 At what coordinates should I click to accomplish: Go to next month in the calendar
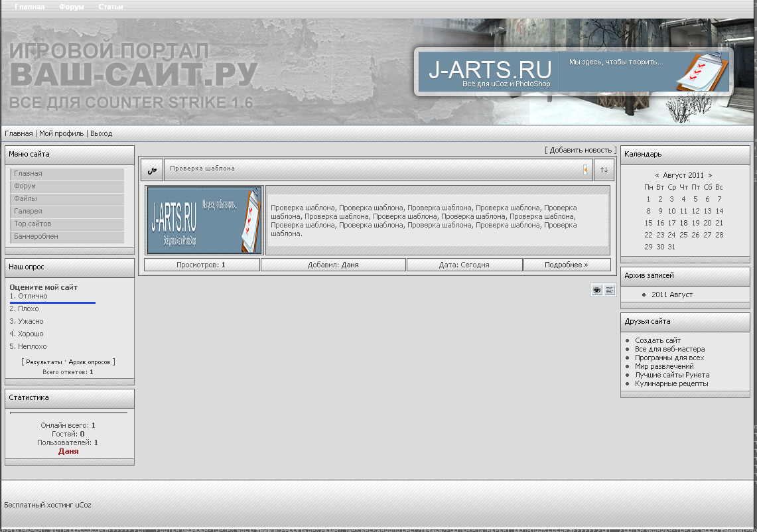point(710,176)
